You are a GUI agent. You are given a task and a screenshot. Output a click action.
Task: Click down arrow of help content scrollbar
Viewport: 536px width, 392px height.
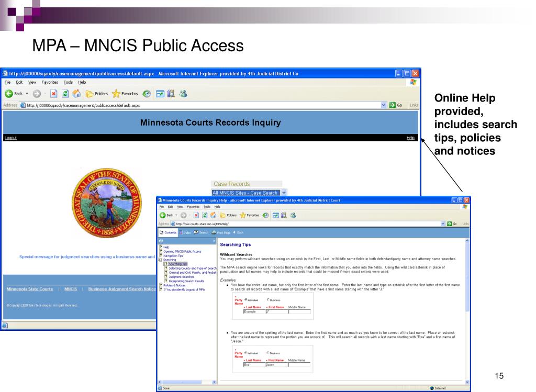pos(467,382)
